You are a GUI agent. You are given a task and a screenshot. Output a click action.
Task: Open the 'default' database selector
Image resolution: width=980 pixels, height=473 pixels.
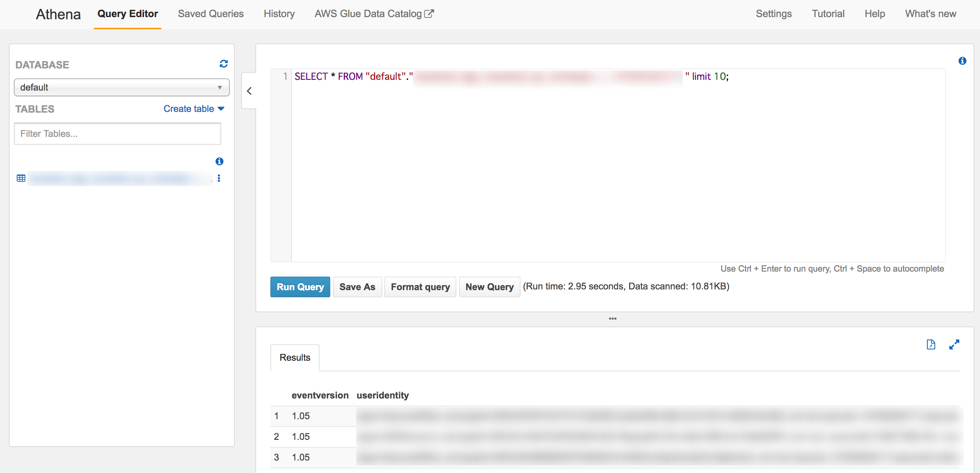point(121,87)
